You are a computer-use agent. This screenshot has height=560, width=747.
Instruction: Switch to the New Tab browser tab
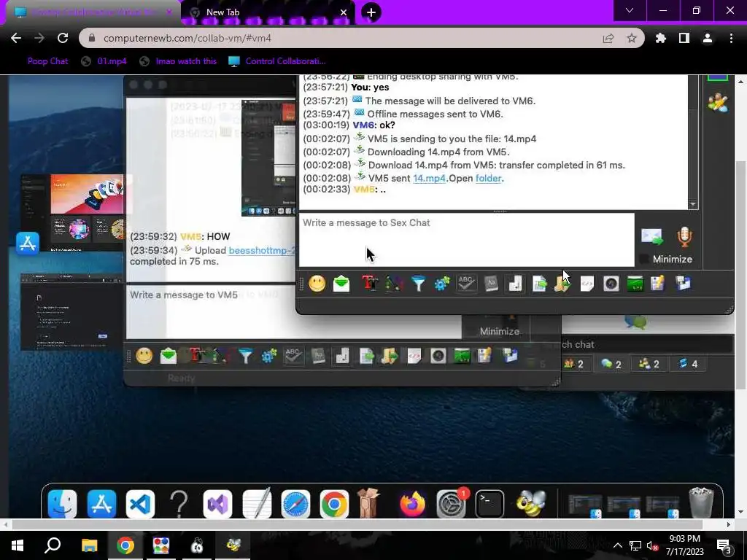(x=267, y=12)
